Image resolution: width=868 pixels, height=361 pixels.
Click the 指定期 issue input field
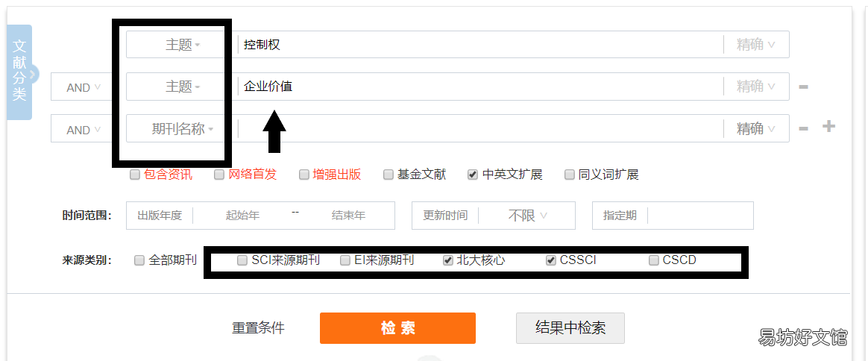tap(699, 216)
